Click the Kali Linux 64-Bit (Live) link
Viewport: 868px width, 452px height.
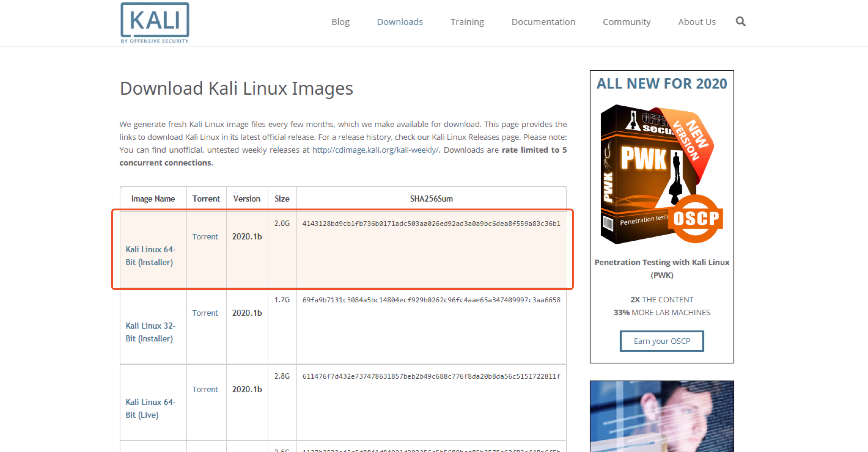(x=150, y=408)
